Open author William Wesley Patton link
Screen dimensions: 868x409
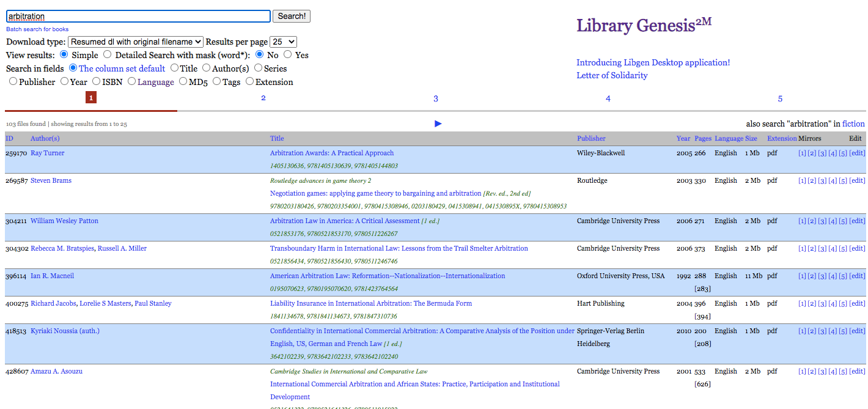pos(64,221)
